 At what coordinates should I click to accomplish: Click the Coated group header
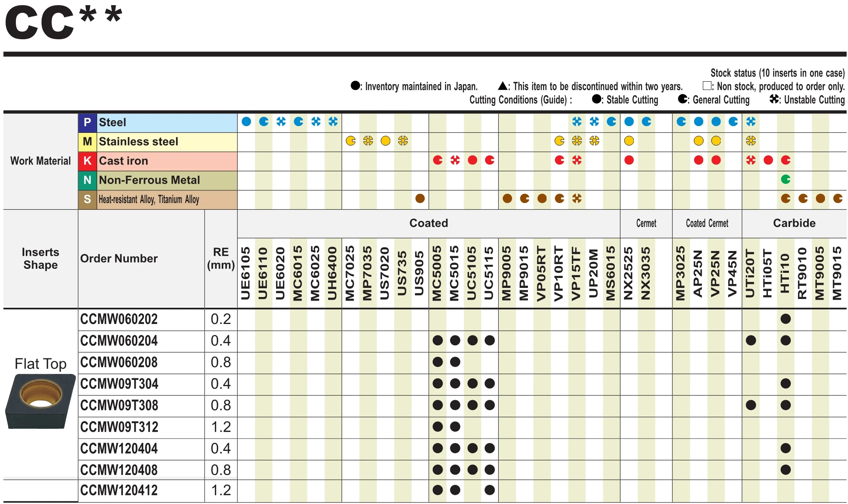[428, 223]
